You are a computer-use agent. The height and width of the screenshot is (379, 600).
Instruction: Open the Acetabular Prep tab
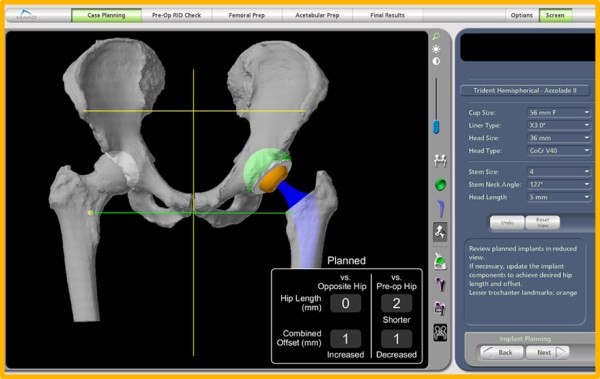[x=317, y=15]
